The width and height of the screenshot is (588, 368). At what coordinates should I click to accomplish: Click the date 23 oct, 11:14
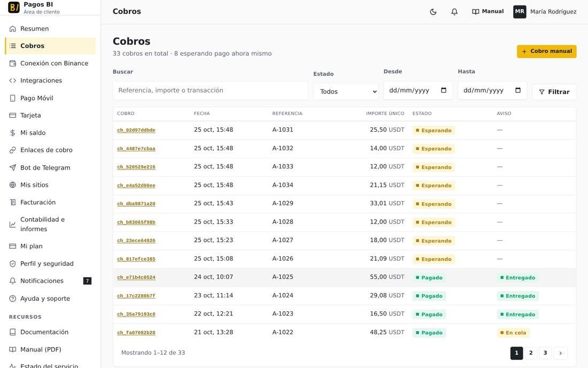(x=213, y=296)
